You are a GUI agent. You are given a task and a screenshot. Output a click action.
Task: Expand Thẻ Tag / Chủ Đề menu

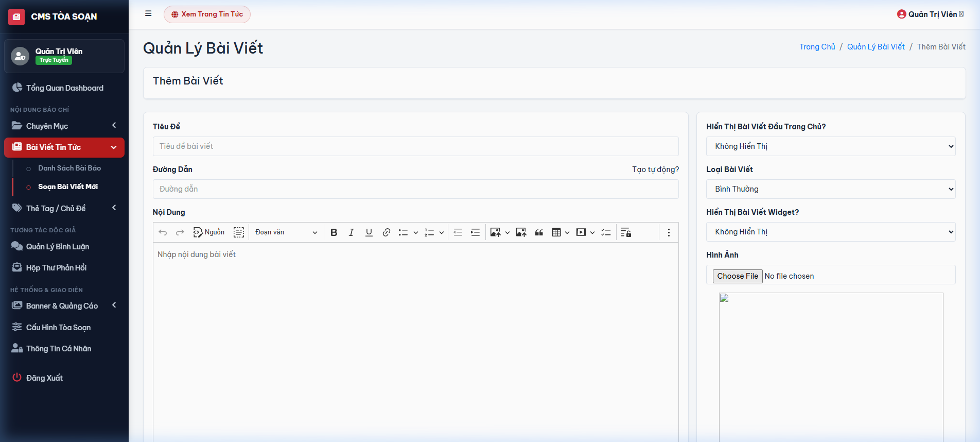coord(64,208)
